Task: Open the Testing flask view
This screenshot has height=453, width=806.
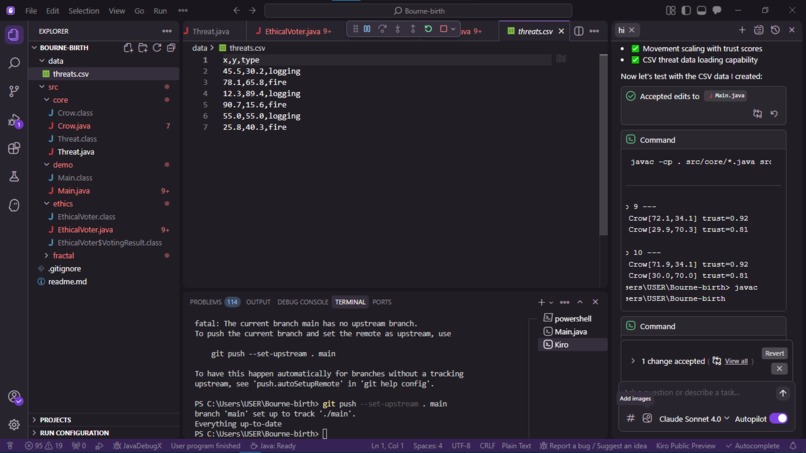Action: pyautogui.click(x=14, y=176)
